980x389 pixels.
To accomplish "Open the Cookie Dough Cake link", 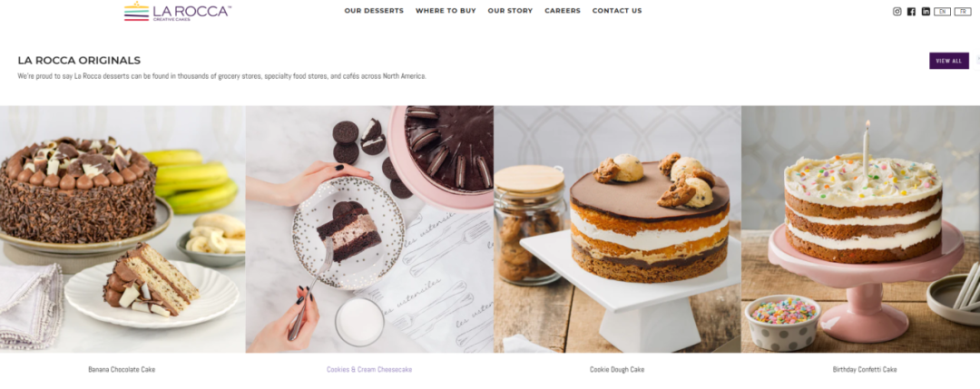I will click(617, 370).
